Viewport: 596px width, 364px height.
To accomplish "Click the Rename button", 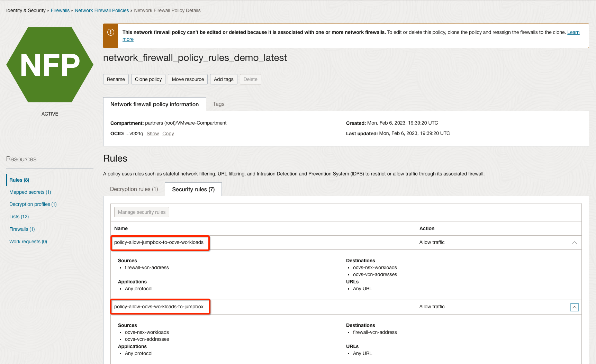I will (116, 79).
